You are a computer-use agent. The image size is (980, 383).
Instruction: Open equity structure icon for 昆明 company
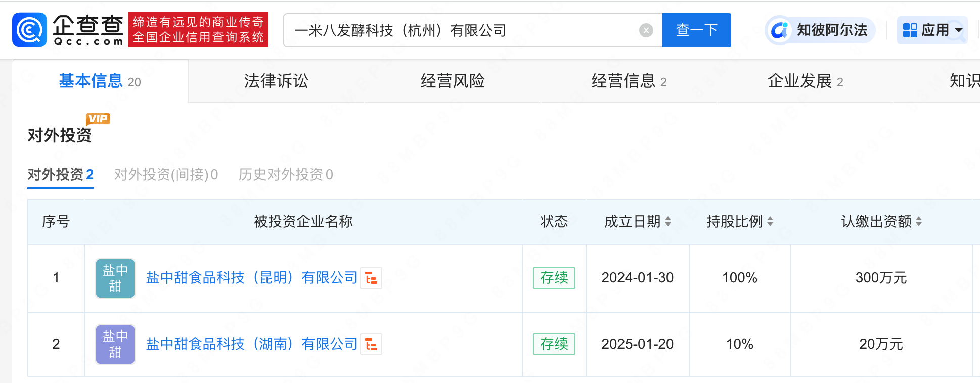(371, 278)
